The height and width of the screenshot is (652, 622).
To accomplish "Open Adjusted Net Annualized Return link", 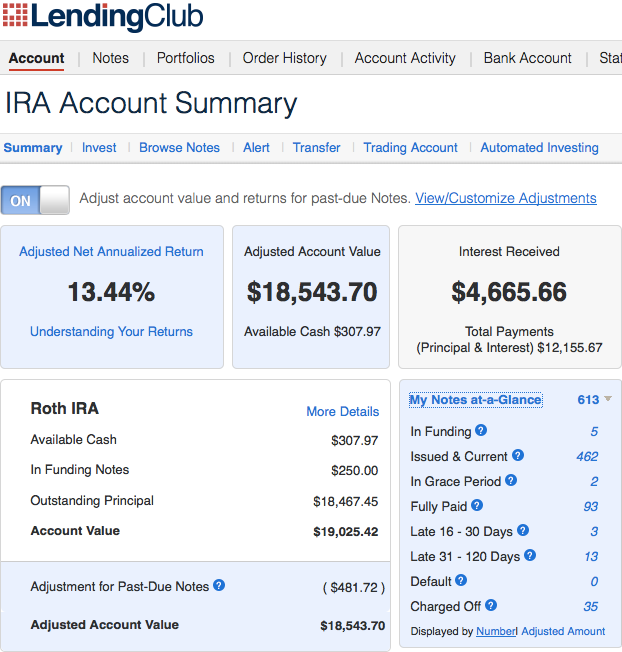I will click(111, 252).
